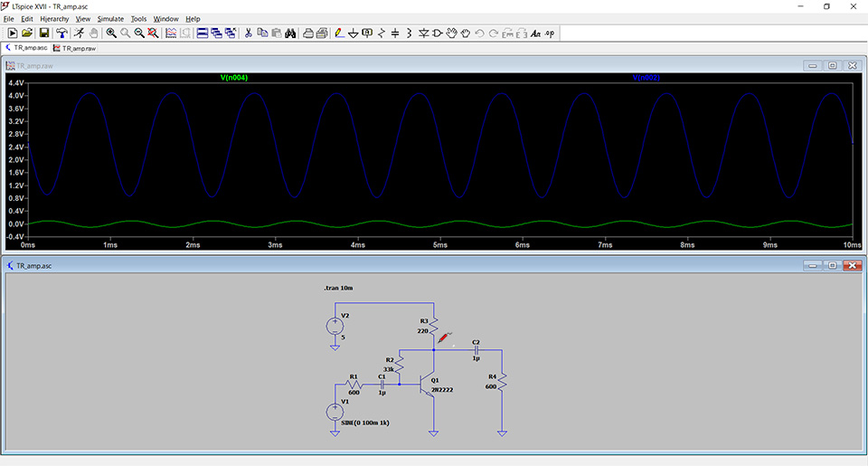Select the Label Net tool
868x466 pixels.
coord(367,33)
